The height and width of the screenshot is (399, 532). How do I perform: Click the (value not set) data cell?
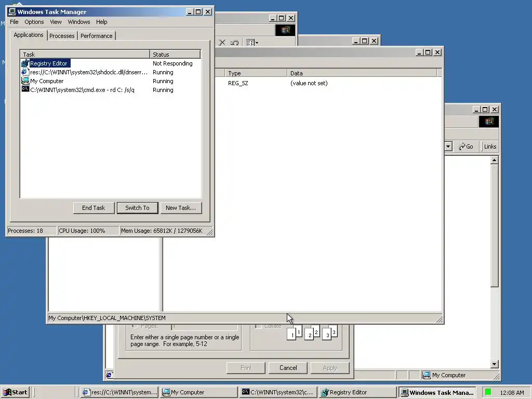[309, 83]
